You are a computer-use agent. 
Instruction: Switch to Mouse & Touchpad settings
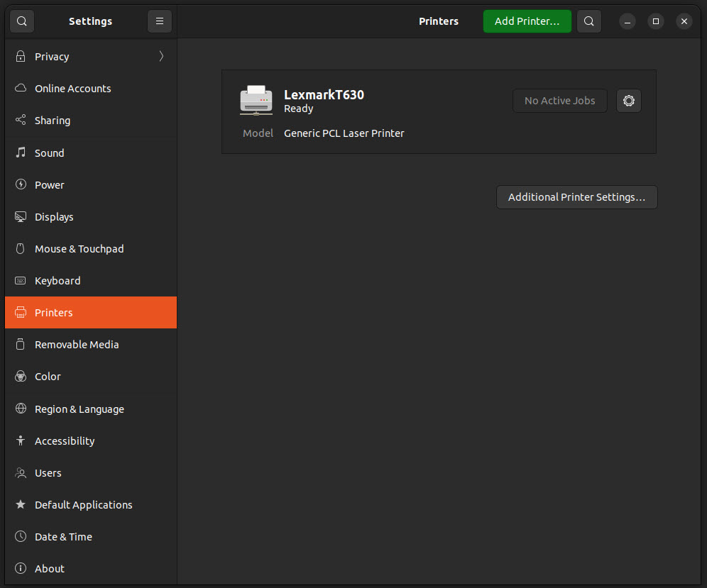point(79,249)
